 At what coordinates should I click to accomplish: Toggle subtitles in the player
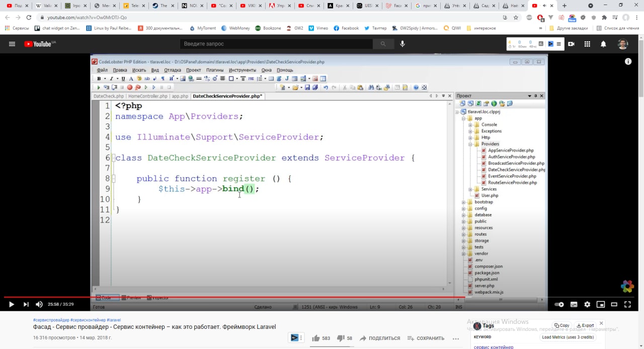click(x=574, y=304)
